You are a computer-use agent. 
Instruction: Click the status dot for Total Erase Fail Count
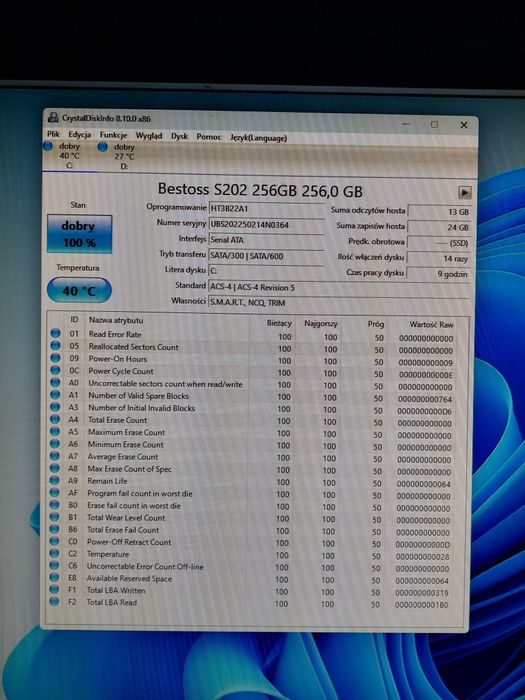(x=54, y=529)
